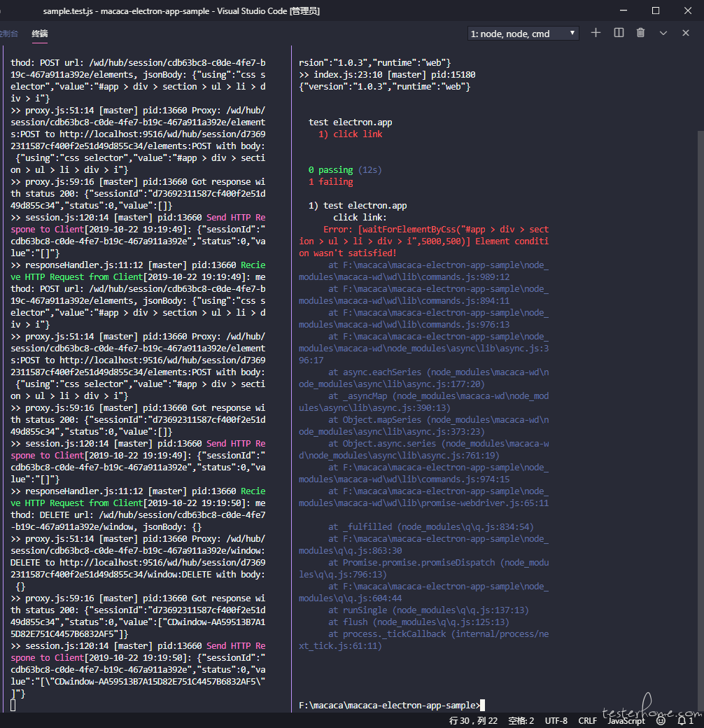
Task: Create a new terminal with the plus icon
Action: point(596,33)
